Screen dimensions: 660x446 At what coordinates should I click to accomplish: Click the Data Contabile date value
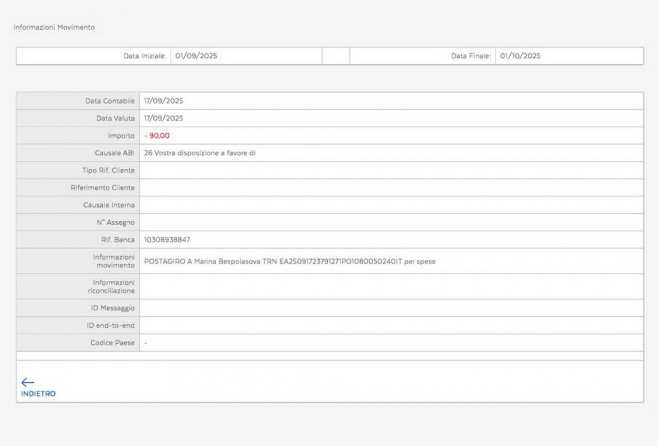[x=164, y=100]
